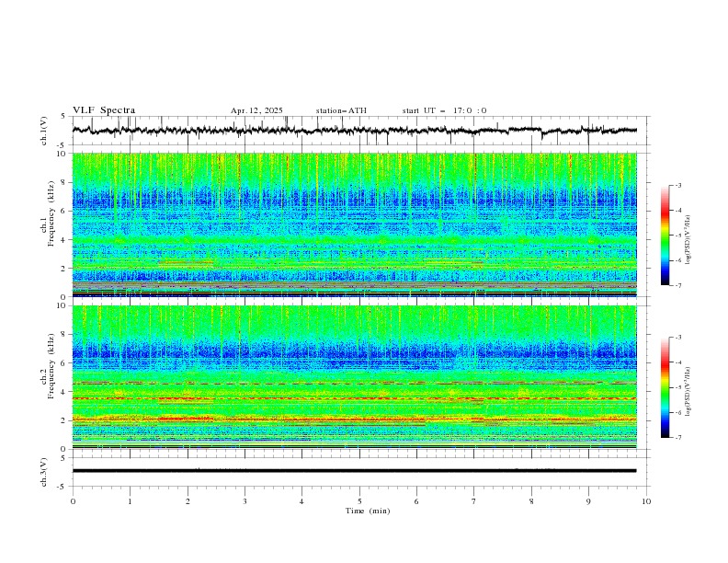728x563 pixels.
Task: Click the ch.1 "log(PSD)(V²/Hz)" colorbar label
Action: (688, 240)
